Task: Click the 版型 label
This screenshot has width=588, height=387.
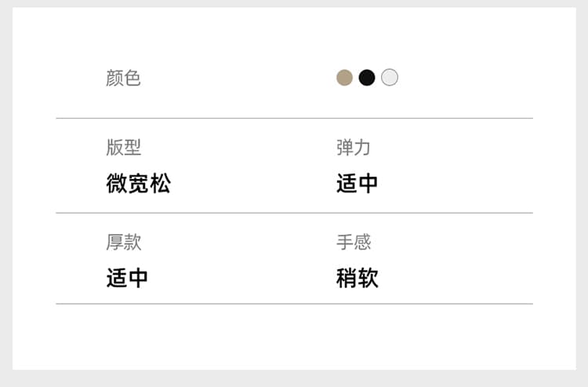Action: coord(123,147)
